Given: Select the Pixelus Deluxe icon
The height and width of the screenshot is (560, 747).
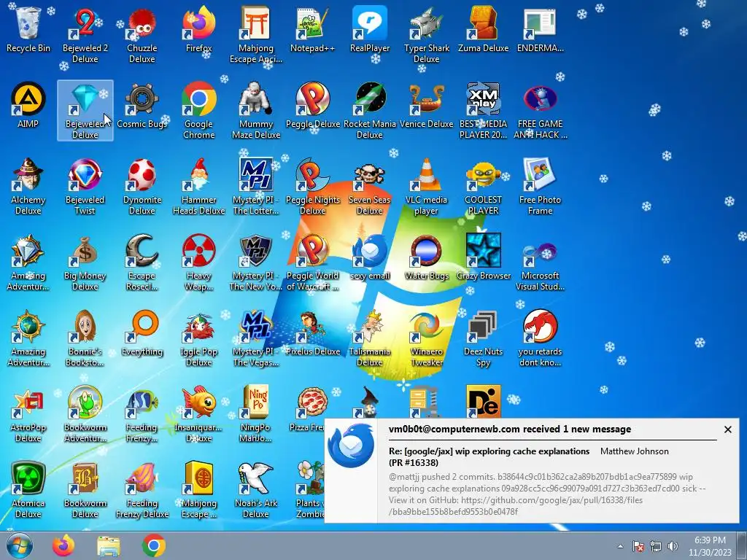Looking at the screenshot, I should [x=312, y=332].
